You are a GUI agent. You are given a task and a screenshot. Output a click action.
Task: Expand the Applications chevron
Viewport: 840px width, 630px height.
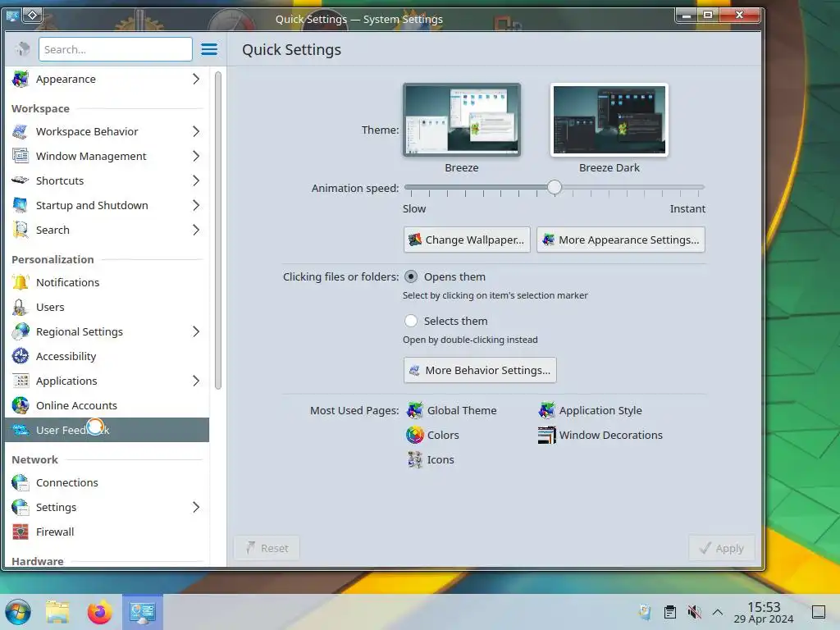(196, 381)
